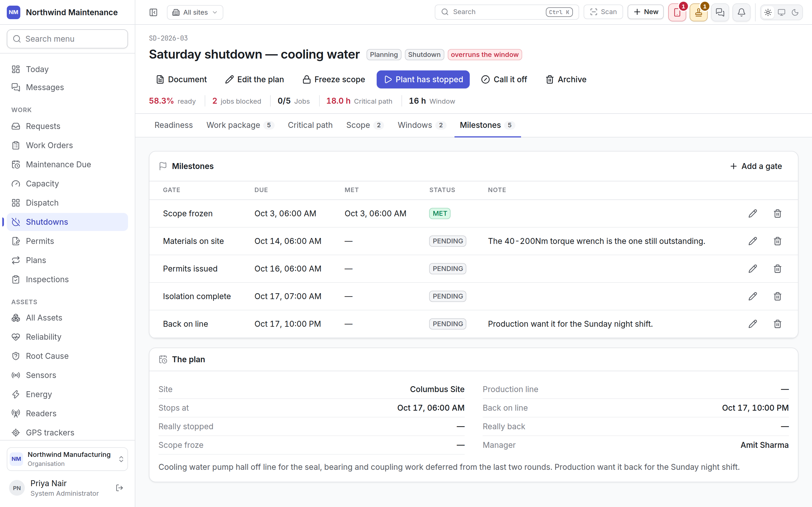The width and height of the screenshot is (812, 507).
Task: Delete the Back on line milestone
Action: [777, 324]
